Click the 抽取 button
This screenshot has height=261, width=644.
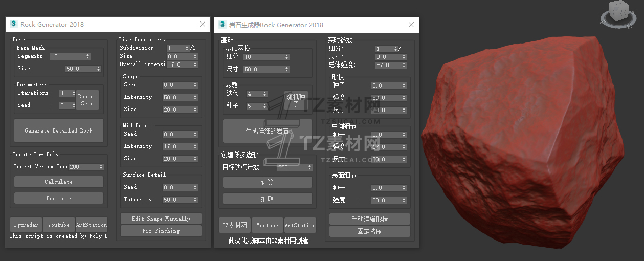(268, 199)
